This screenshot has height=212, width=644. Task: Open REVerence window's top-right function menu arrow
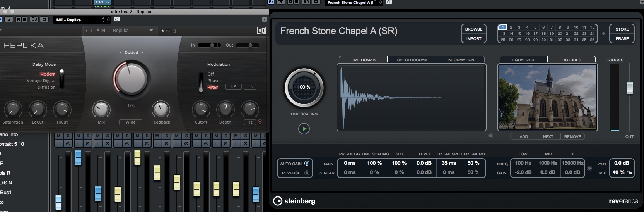641,2
